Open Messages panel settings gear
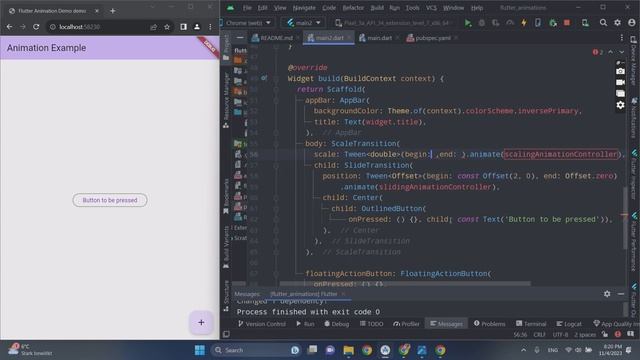 point(607,294)
